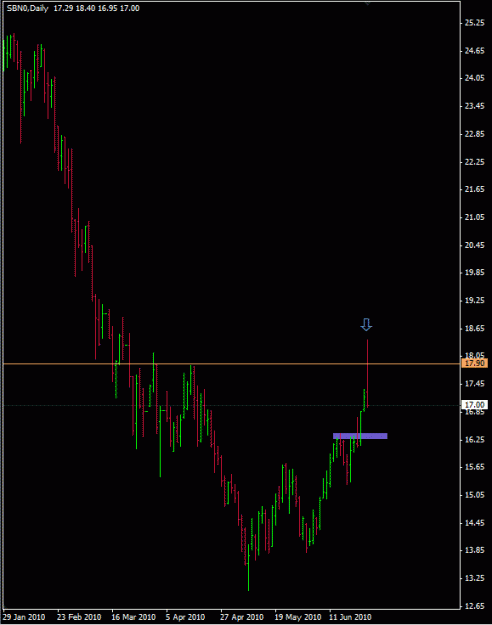
Task: Click the 13.25 price scale value
Action: (474, 578)
